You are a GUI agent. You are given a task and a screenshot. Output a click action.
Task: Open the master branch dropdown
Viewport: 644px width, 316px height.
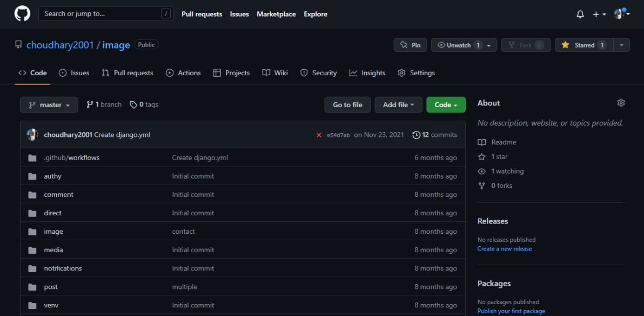point(49,105)
